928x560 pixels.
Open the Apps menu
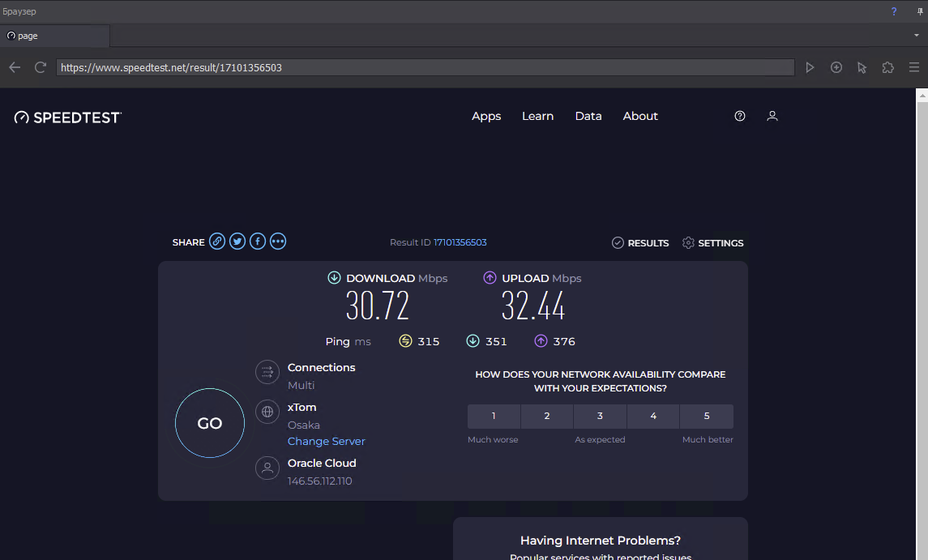click(486, 116)
